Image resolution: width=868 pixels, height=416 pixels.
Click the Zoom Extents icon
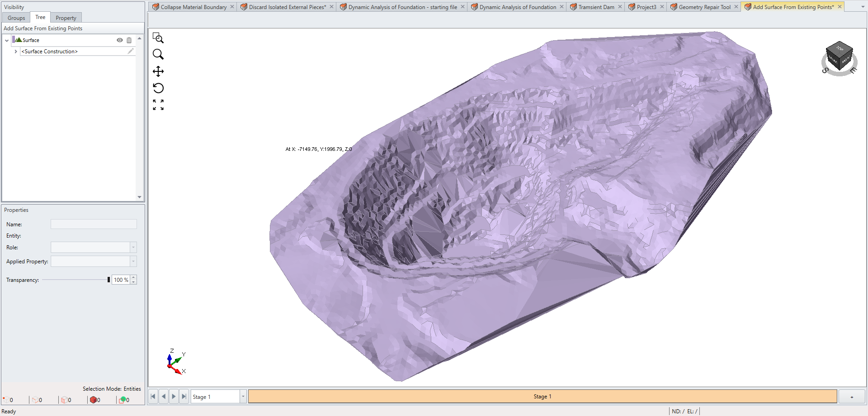[x=158, y=105]
